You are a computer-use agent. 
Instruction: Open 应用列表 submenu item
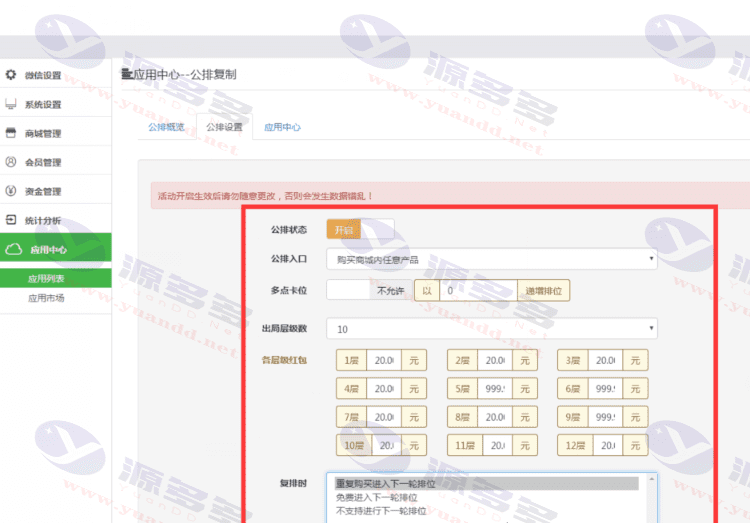point(55,278)
